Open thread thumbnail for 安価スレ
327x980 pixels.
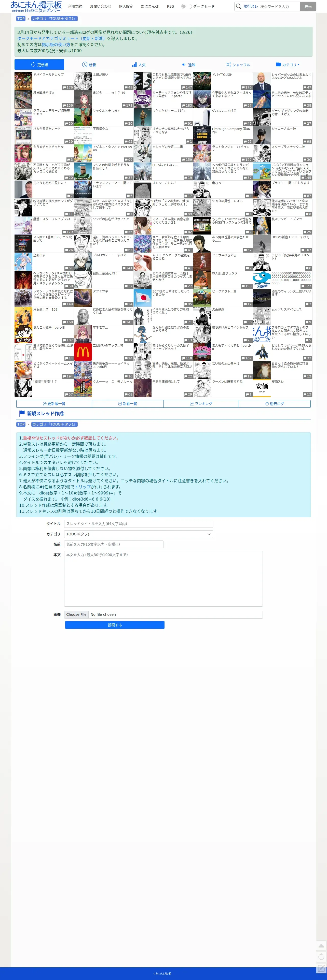[262, 388]
